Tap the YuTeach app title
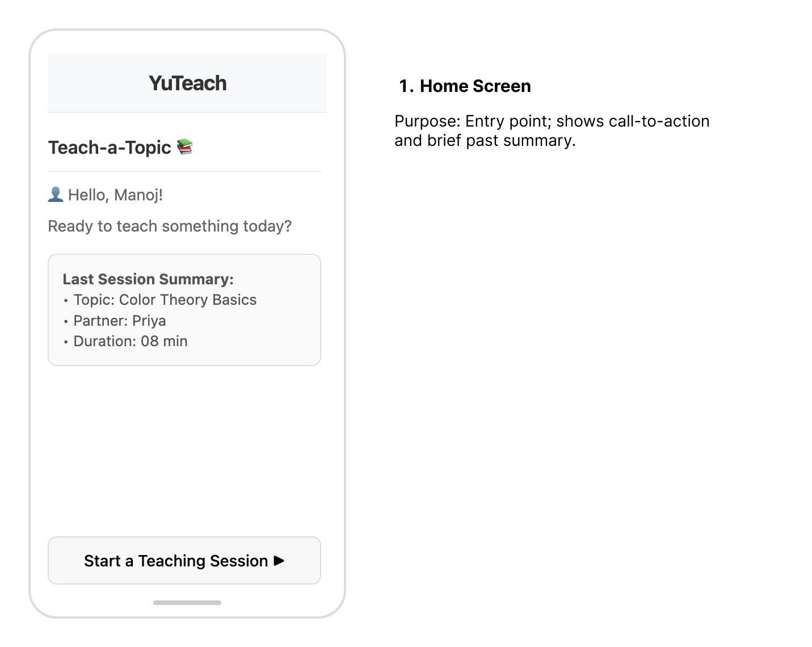812x647 pixels. pos(187,83)
